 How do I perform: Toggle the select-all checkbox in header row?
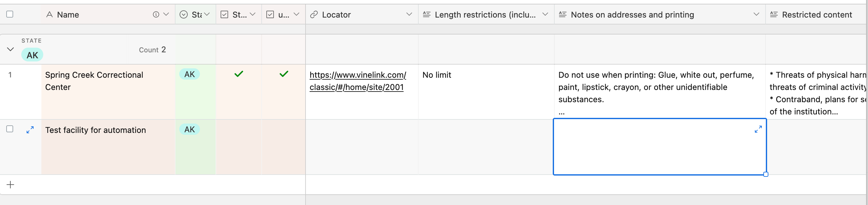click(10, 14)
